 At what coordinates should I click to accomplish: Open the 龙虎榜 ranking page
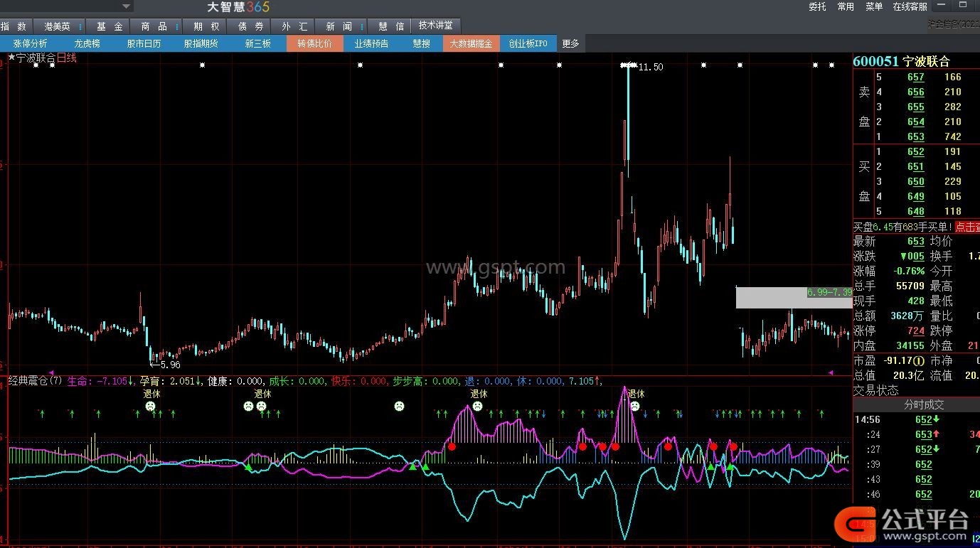(x=87, y=43)
